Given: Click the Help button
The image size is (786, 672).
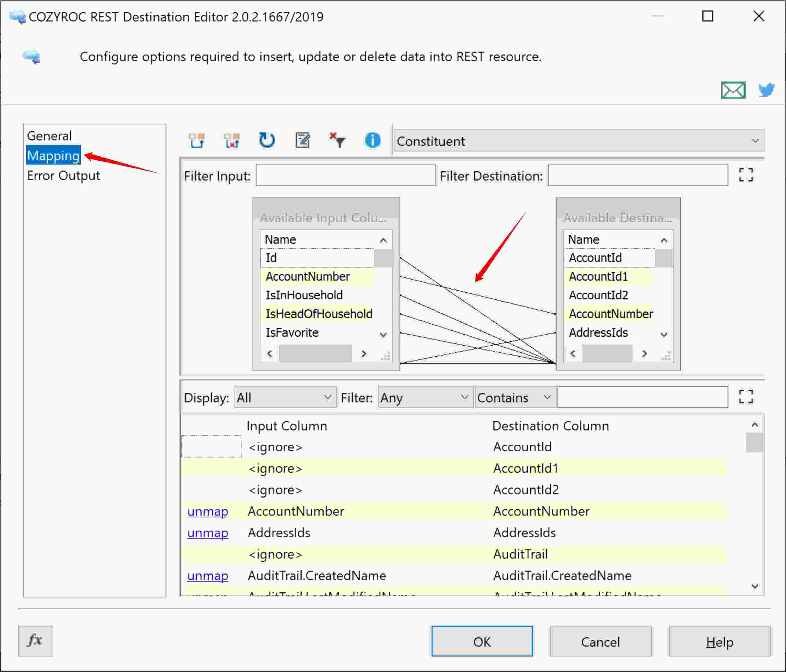Looking at the screenshot, I should tap(720, 641).
